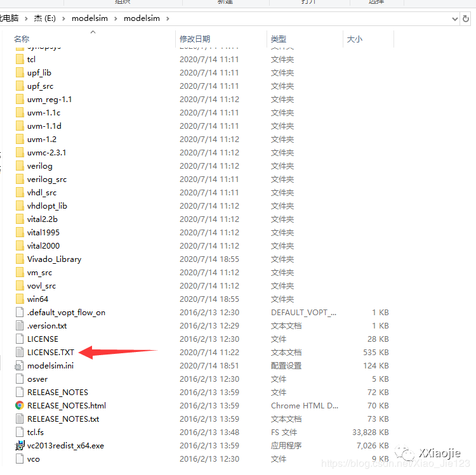Viewport: 476px width, 475px height.
Task: Refresh the folder with the refresh button
Action: tap(465, 18)
